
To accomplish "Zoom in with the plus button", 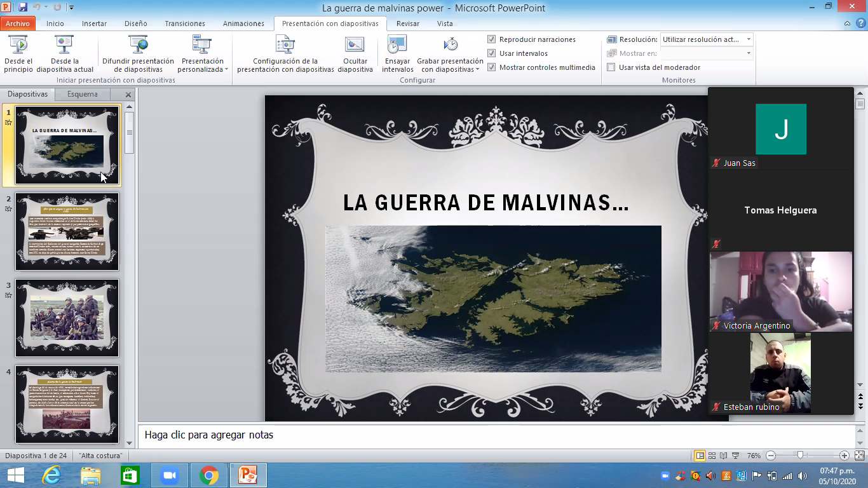I will [x=844, y=456].
